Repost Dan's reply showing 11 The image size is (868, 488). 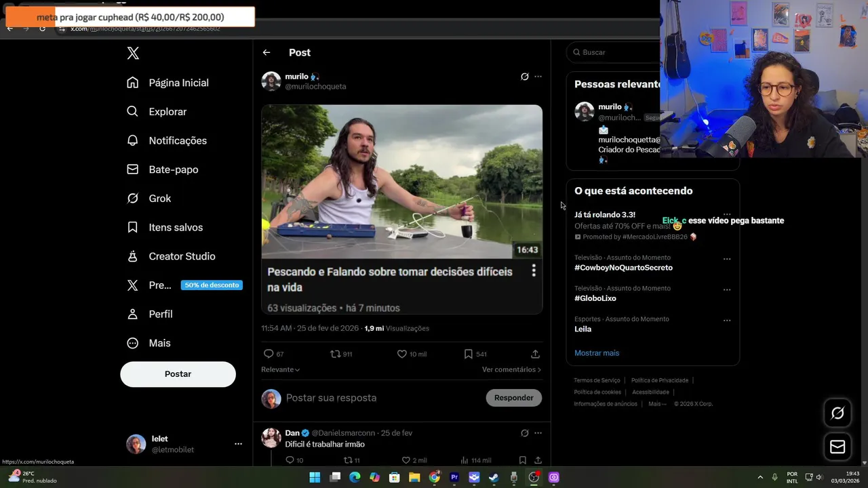351,460
